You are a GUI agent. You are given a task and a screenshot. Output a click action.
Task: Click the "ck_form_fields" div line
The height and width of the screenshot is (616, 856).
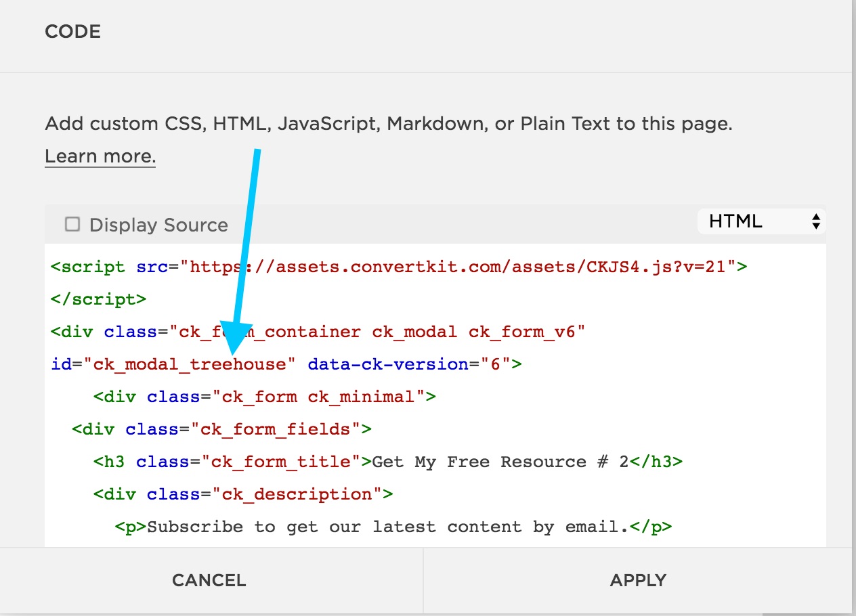222,429
